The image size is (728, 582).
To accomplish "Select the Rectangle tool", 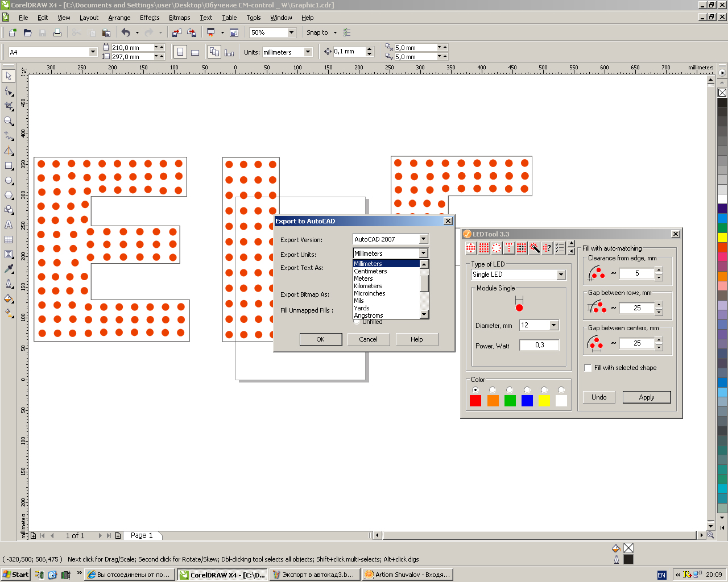I will pyautogui.click(x=9, y=165).
